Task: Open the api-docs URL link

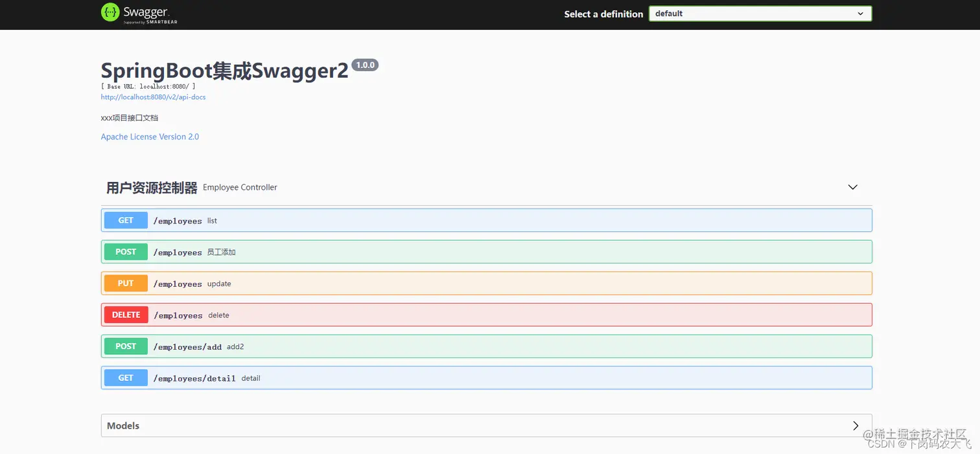Action: [x=153, y=97]
